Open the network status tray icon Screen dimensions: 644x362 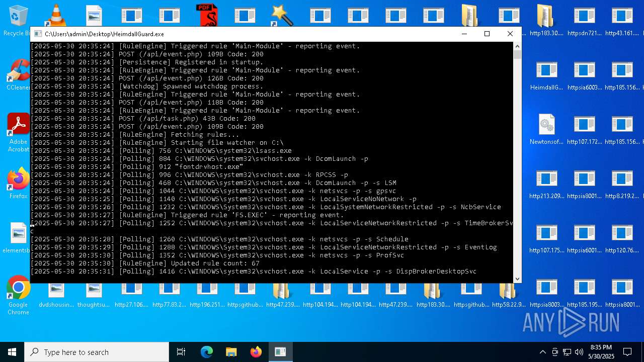click(x=567, y=352)
